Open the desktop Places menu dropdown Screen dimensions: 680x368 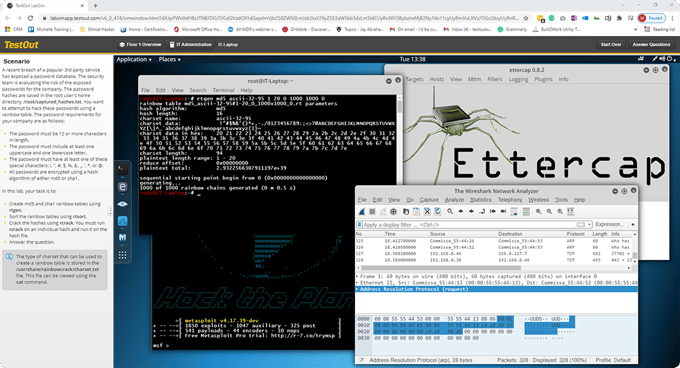(x=170, y=59)
